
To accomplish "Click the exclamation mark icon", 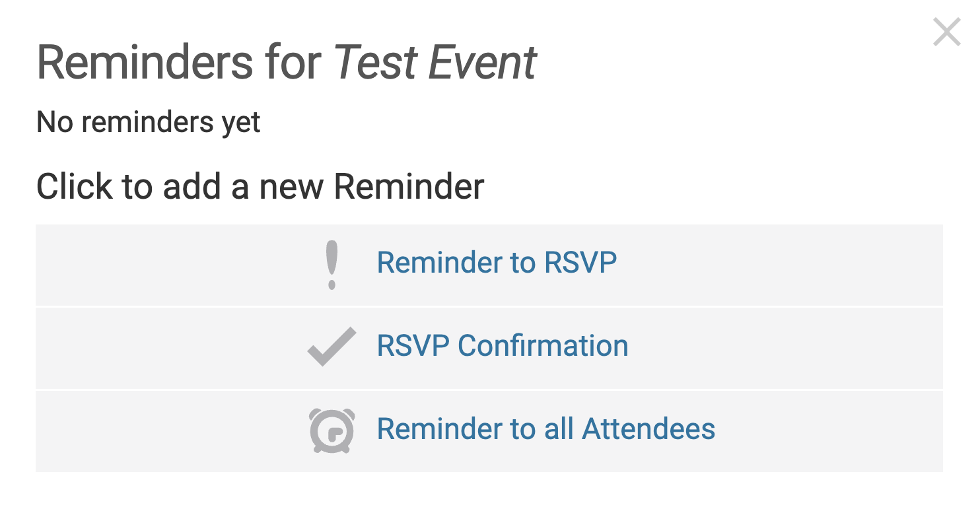I will pos(332,265).
